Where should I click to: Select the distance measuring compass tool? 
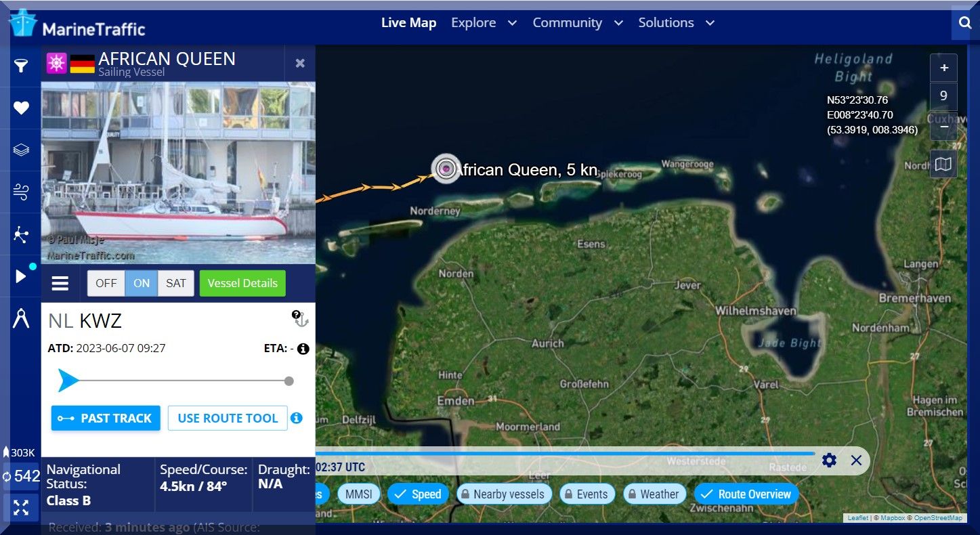21,318
